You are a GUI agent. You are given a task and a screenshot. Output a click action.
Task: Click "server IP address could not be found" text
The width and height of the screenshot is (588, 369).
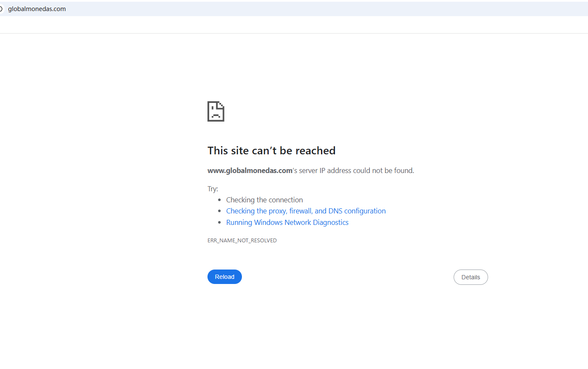tap(356, 170)
